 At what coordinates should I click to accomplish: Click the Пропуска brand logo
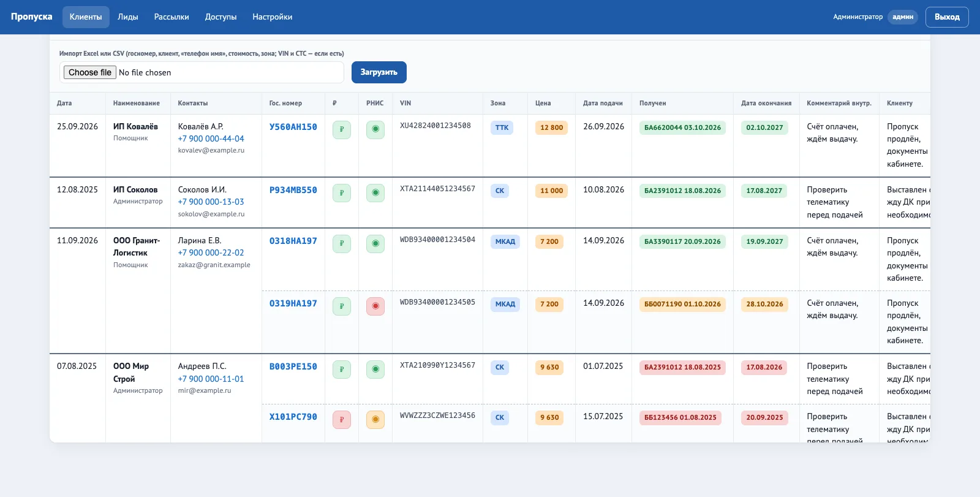coord(32,17)
